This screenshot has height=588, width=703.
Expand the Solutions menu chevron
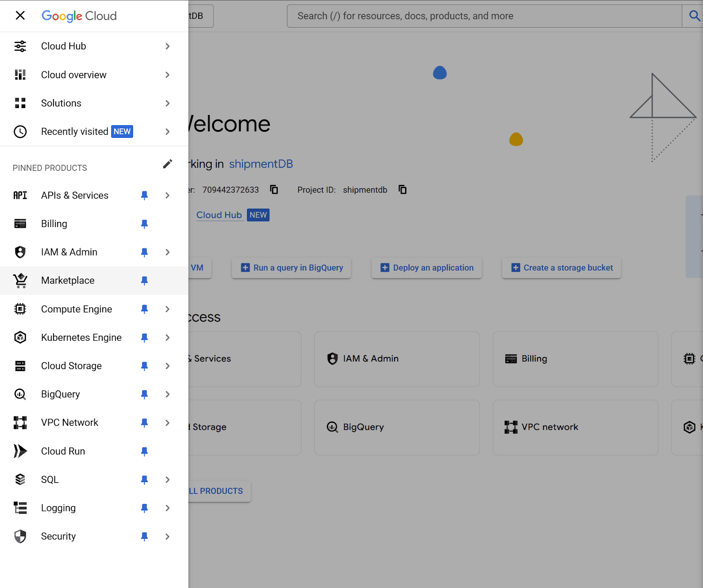[x=167, y=103]
